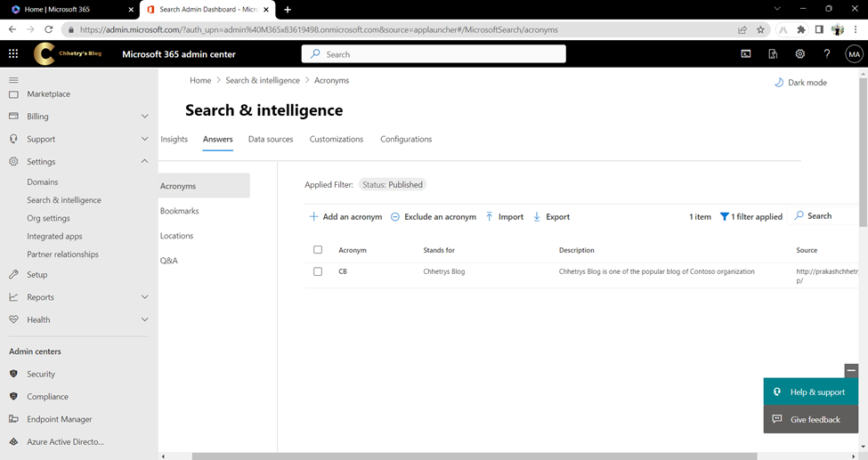Expand the Billing menu chevron

tap(144, 117)
